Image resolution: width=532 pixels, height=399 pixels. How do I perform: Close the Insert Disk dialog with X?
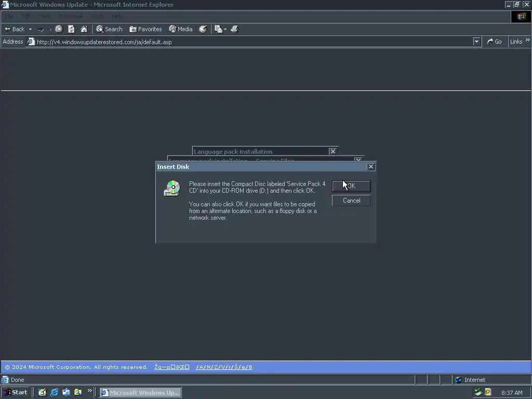(371, 167)
